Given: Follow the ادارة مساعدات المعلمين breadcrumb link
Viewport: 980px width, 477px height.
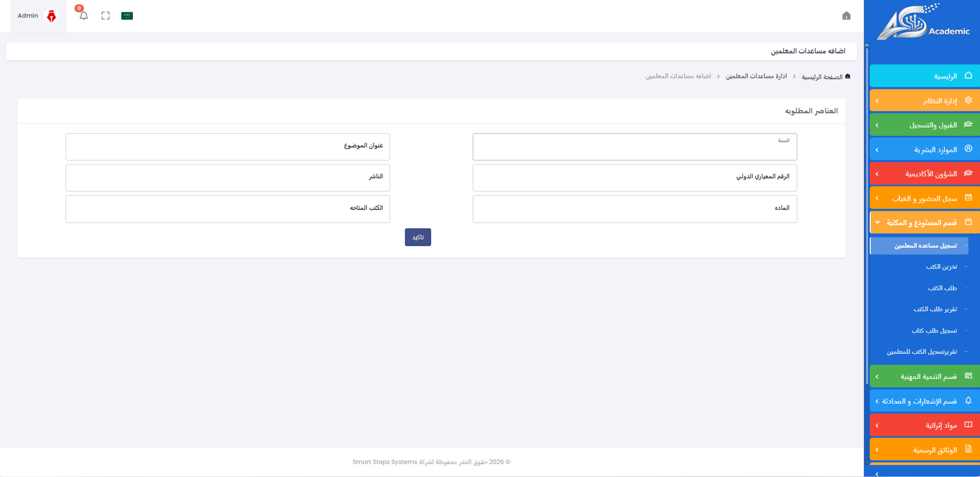Looking at the screenshot, I should (x=756, y=77).
